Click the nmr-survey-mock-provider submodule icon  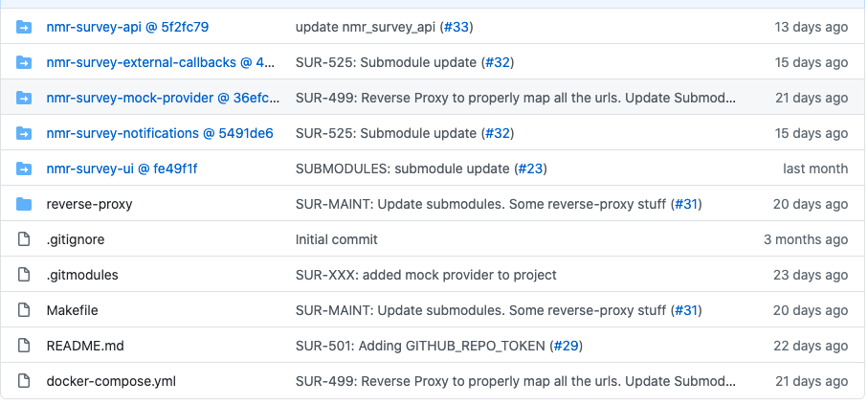(24, 98)
